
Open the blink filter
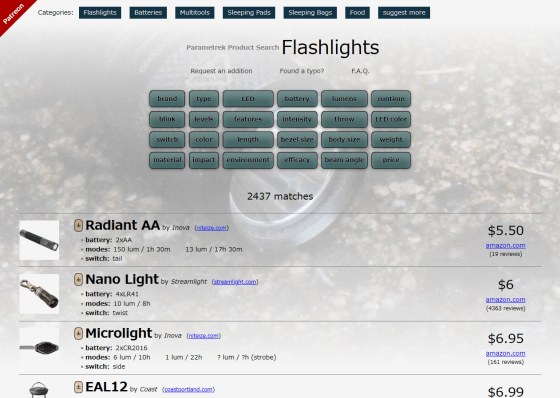point(167,119)
